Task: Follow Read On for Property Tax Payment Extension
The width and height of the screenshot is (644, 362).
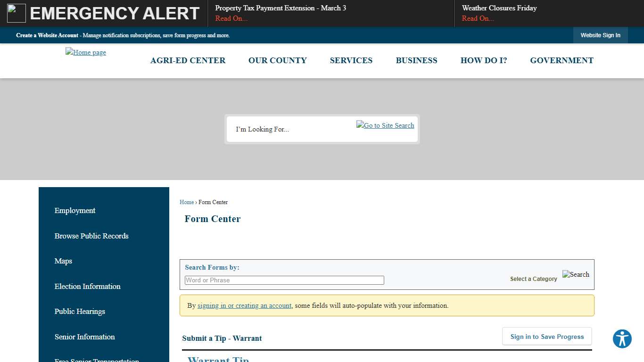Action: [231, 18]
